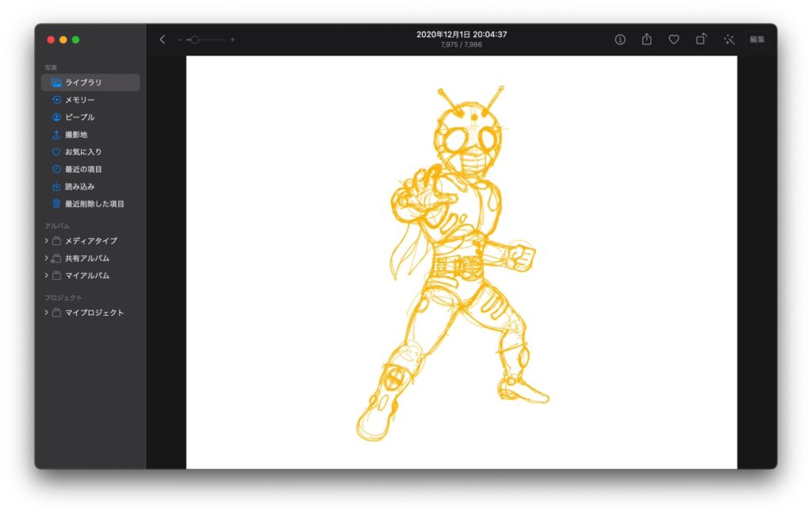Image resolution: width=812 pixels, height=515 pixels.
Task: Open ピープル in the sidebar
Action: 90,117
